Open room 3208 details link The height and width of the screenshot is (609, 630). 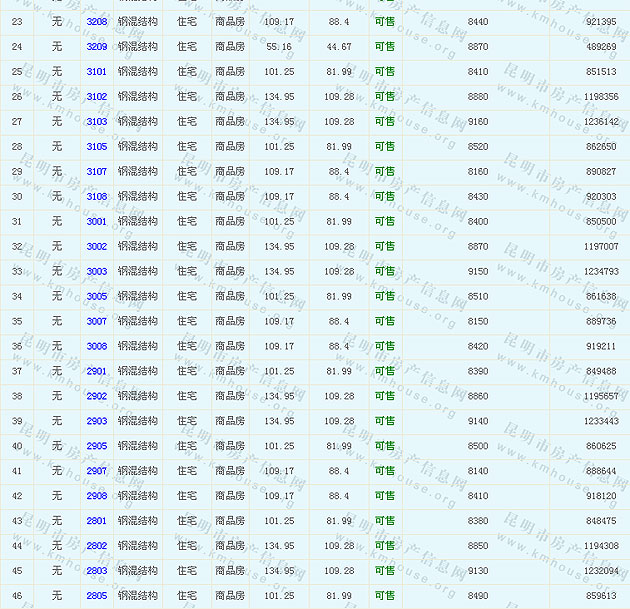pos(96,22)
